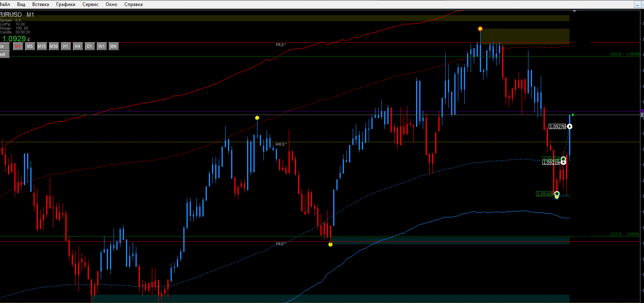644x303 pixels.
Task: Select the white 1.09219 price label
Action: [551, 162]
